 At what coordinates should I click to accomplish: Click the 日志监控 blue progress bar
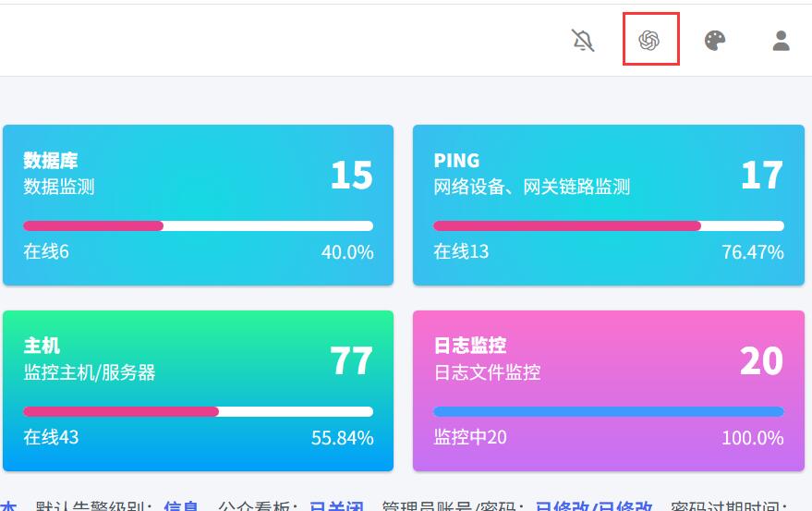point(608,412)
